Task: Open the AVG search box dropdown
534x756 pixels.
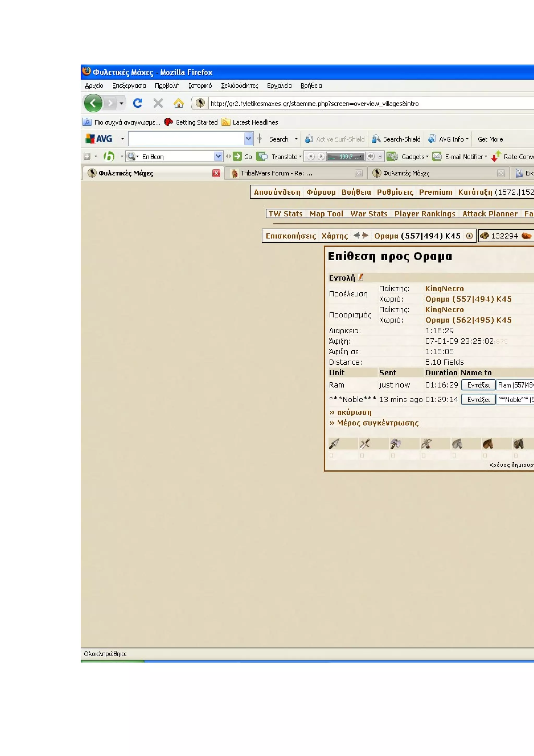Action: click(248, 139)
